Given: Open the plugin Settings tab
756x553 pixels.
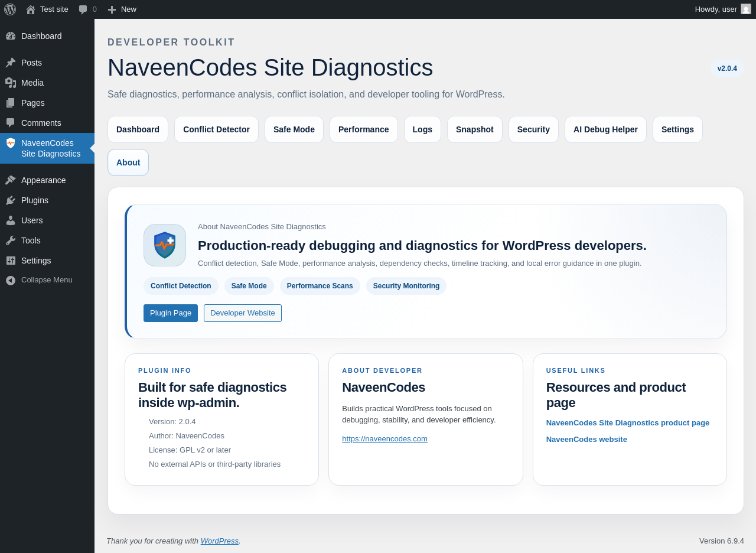Looking at the screenshot, I should coord(677,129).
